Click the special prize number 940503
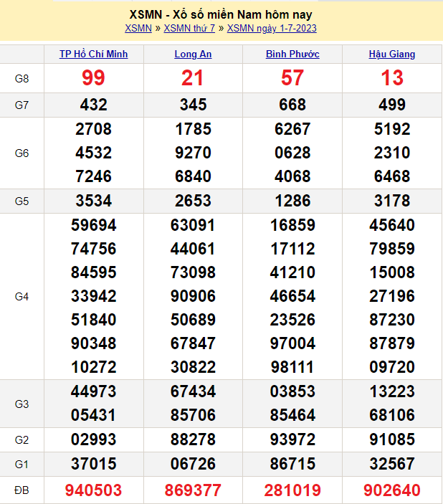Viewport: 443px width, 504px height. 94,490
